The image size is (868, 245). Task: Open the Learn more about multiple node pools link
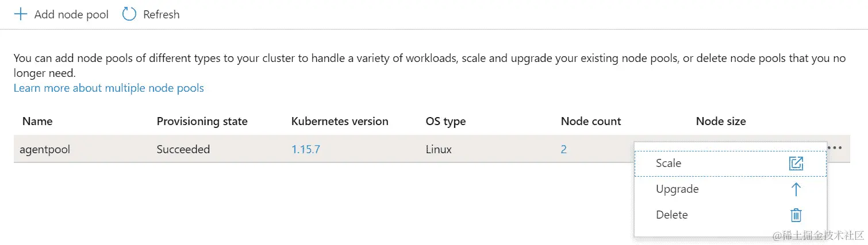109,88
